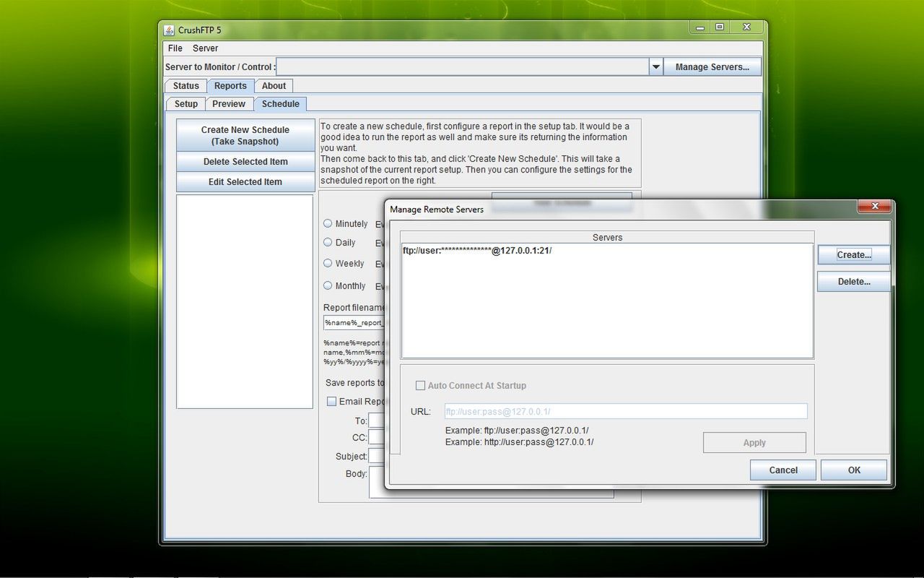Open the Setup sub-tab
The height and width of the screenshot is (578, 924).
(186, 104)
